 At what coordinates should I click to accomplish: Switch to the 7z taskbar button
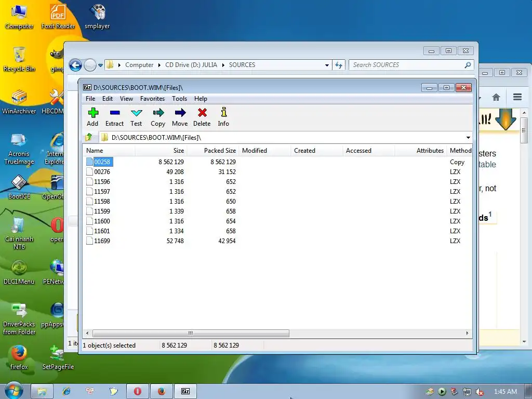pos(185,391)
